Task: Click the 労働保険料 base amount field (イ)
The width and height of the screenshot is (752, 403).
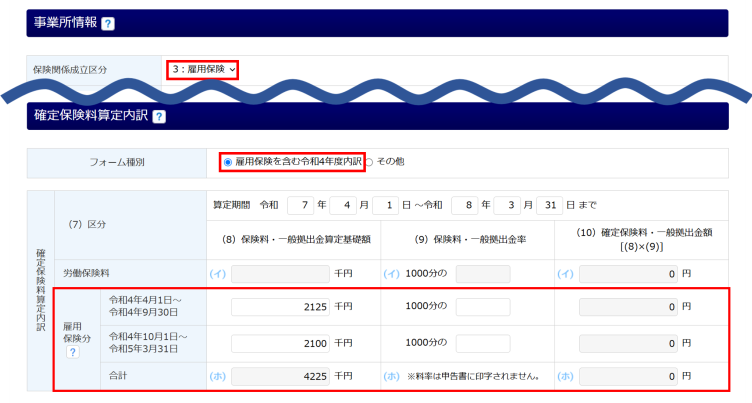Action: [280, 274]
